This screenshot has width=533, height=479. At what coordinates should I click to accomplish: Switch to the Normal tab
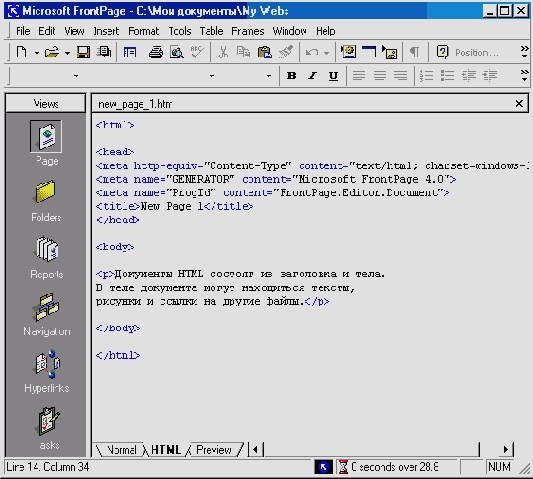122,450
